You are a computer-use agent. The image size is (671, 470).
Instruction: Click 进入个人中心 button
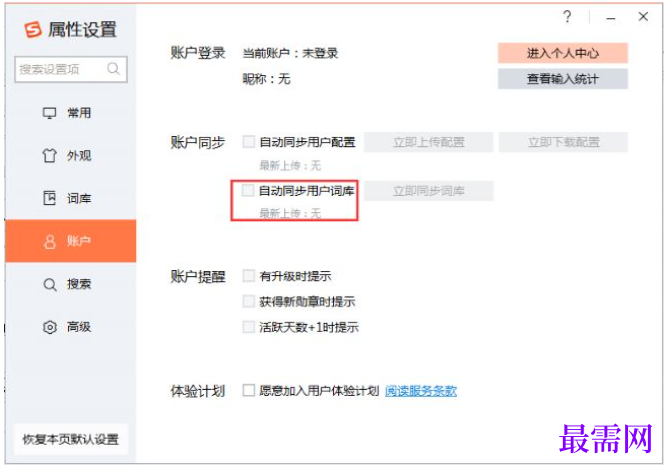tap(562, 53)
